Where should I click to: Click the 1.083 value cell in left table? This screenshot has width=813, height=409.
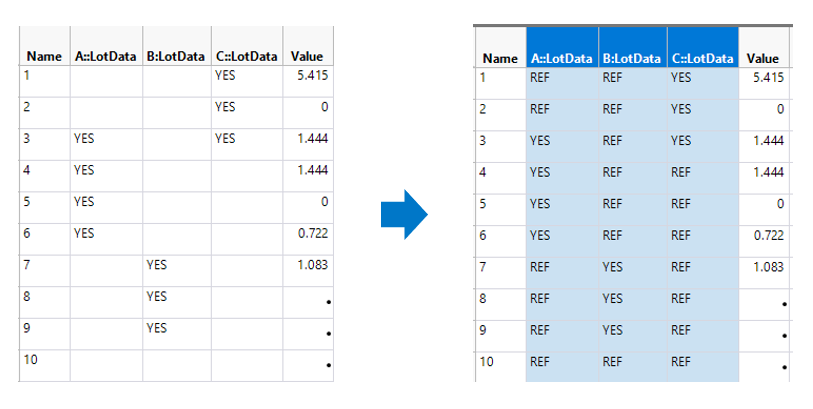[312, 265]
